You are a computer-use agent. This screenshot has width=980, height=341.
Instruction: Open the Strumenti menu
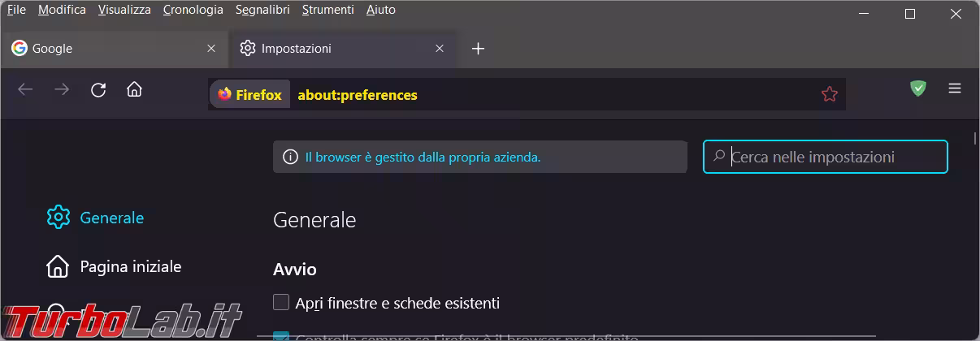(327, 10)
